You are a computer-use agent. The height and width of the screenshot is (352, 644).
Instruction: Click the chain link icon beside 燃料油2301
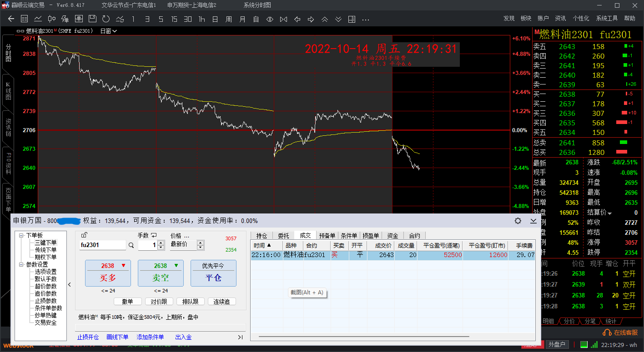[x=20, y=31]
